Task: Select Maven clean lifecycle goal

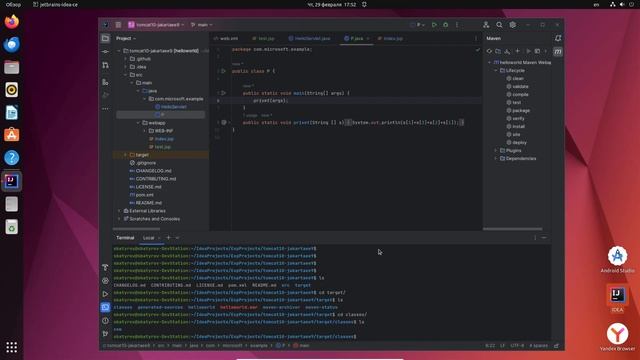Action: tap(515, 78)
